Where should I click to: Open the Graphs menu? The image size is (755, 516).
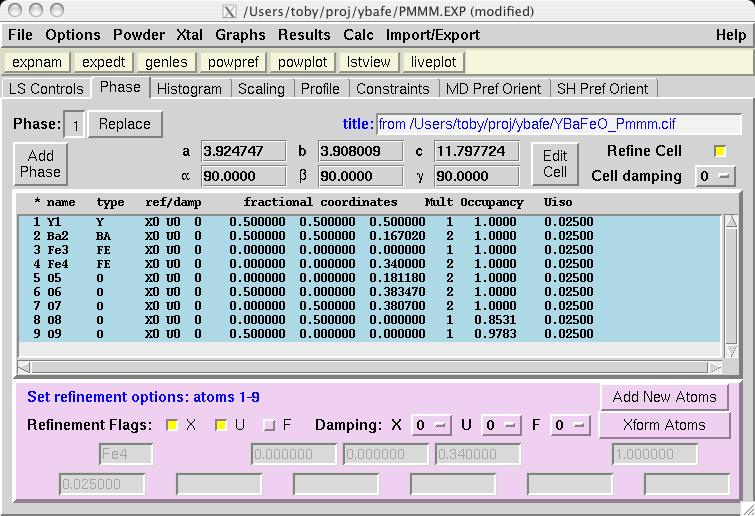(240, 35)
